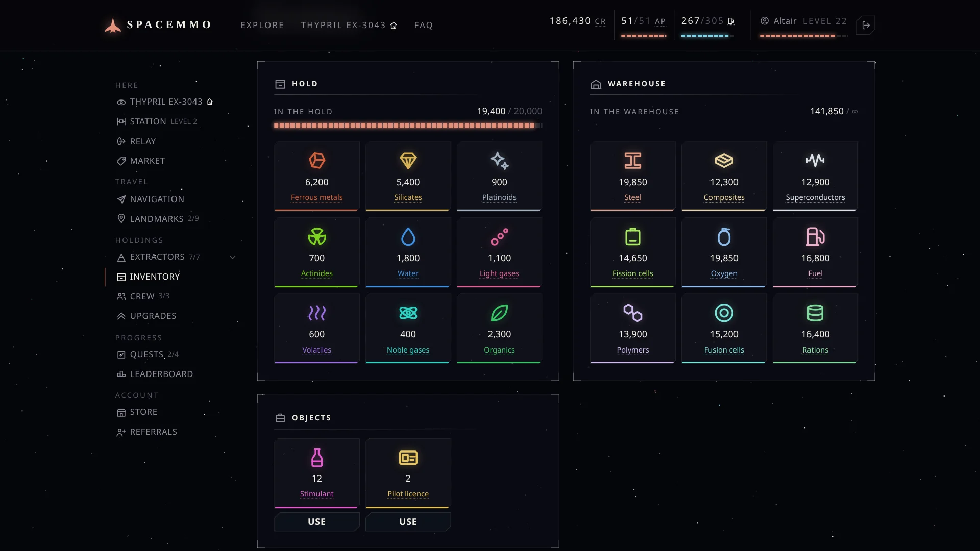Open Crew in the sidebar

click(x=143, y=296)
